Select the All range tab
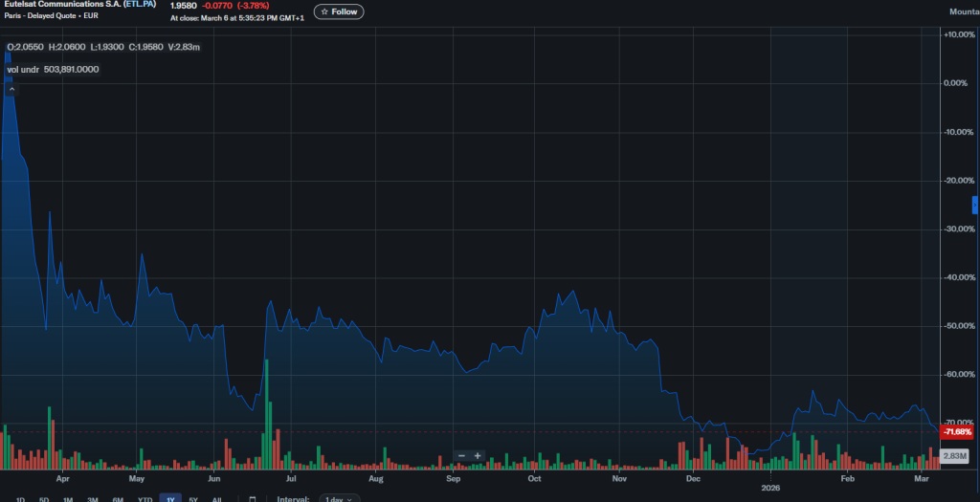This screenshot has width=980, height=502. pyautogui.click(x=216, y=499)
